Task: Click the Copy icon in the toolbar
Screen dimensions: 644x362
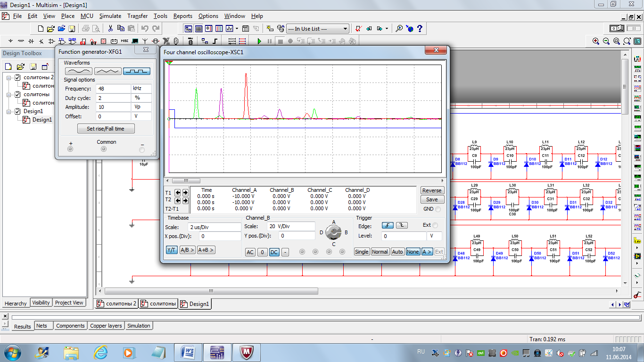Action: click(x=121, y=29)
